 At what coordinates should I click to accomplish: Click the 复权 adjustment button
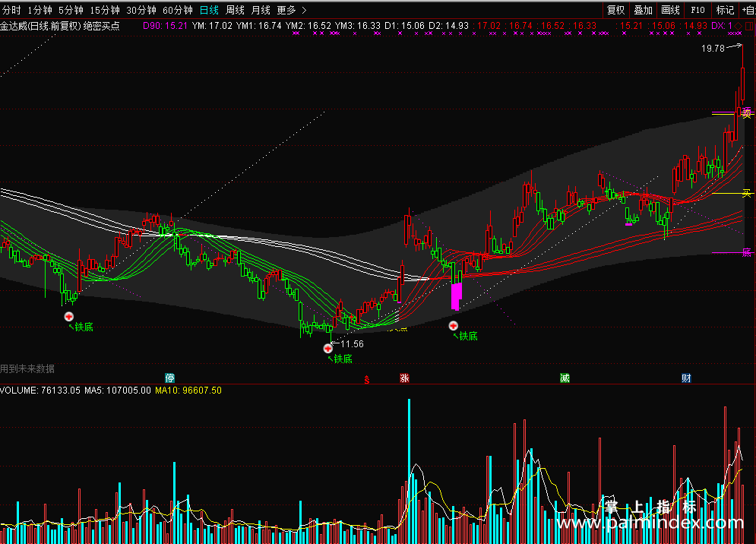615,10
